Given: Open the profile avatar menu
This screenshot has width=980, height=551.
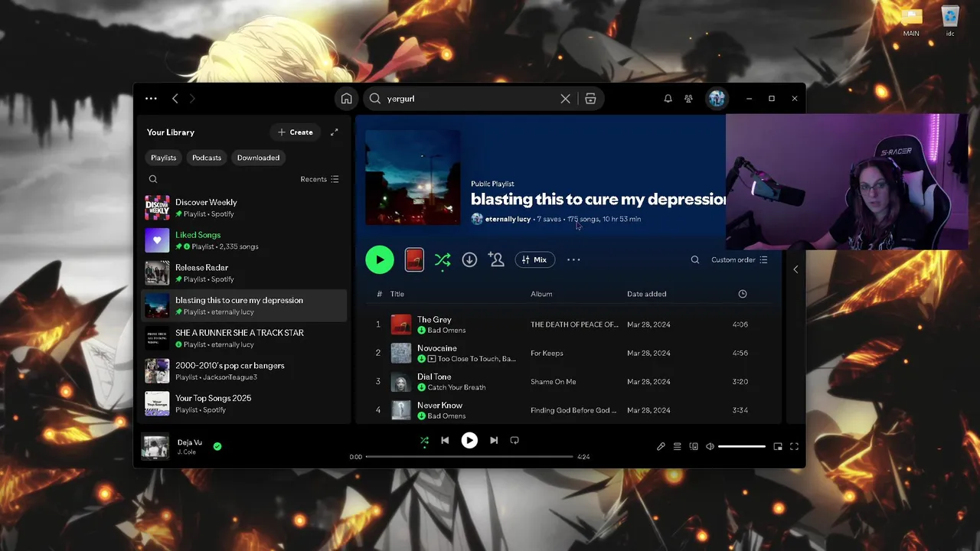Looking at the screenshot, I should [717, 99].
